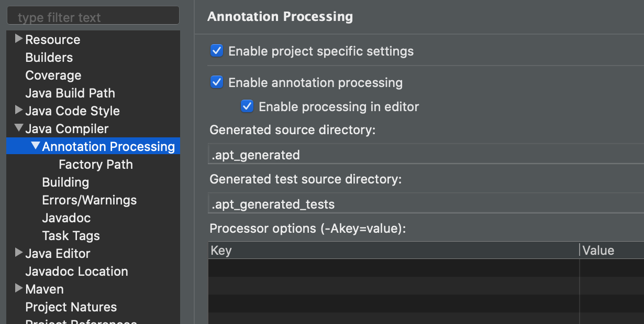The image size is (644, 324).
Task: Collapse Annotation Processing tree node
Action: [x=36, y=146]
